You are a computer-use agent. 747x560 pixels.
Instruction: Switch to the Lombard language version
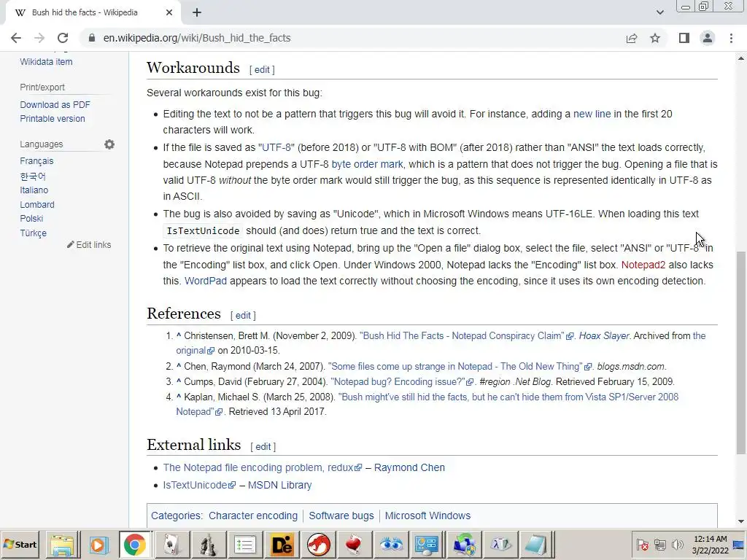pos(37,205)
